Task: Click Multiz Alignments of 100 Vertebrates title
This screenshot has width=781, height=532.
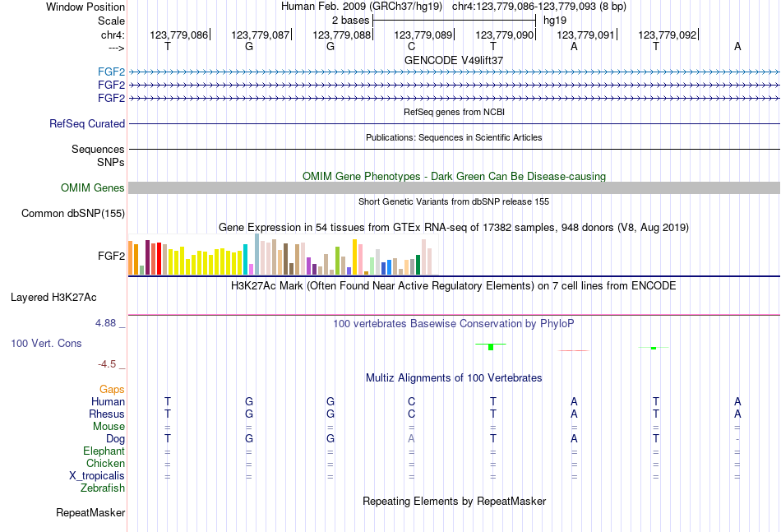Action: pyautogui.click(x=454, y=378)
